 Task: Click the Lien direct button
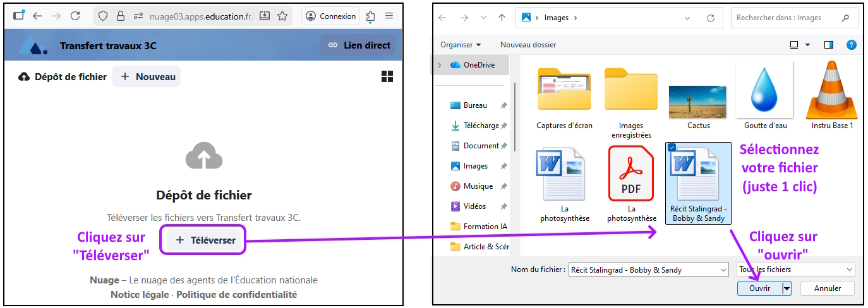(x=358, y=45)
